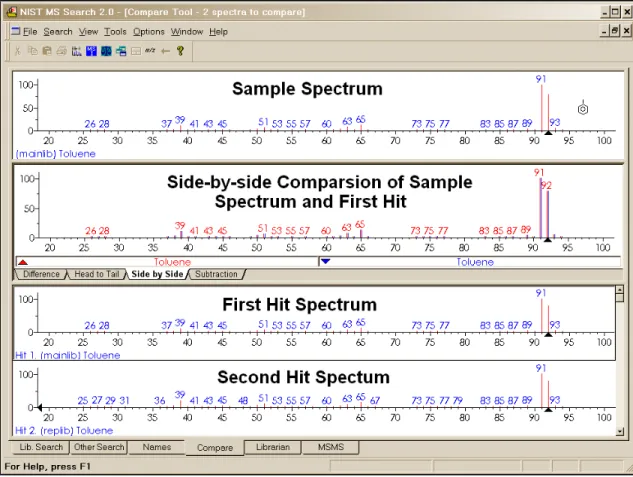The height and width of the screenshot is (477, 633).
Task: Click the red 92 peak label in comparison
Action: tap(546, 185)
